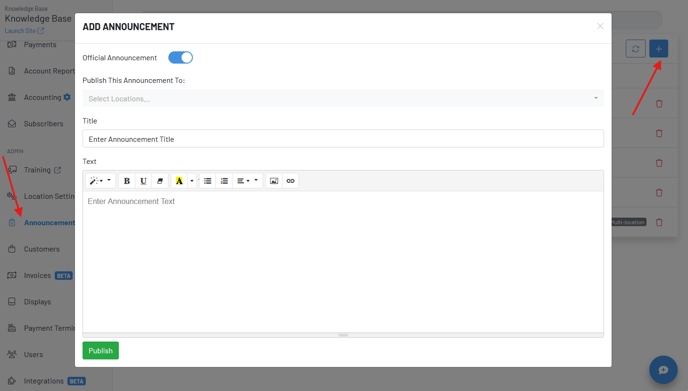Expand the magic wand style dropdown

tap(100, 181)
